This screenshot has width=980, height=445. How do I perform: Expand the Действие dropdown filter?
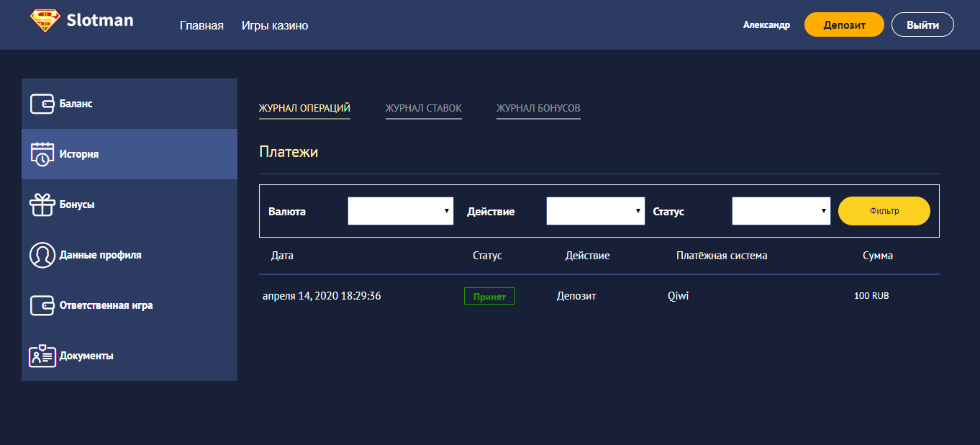tap(595, 211)
